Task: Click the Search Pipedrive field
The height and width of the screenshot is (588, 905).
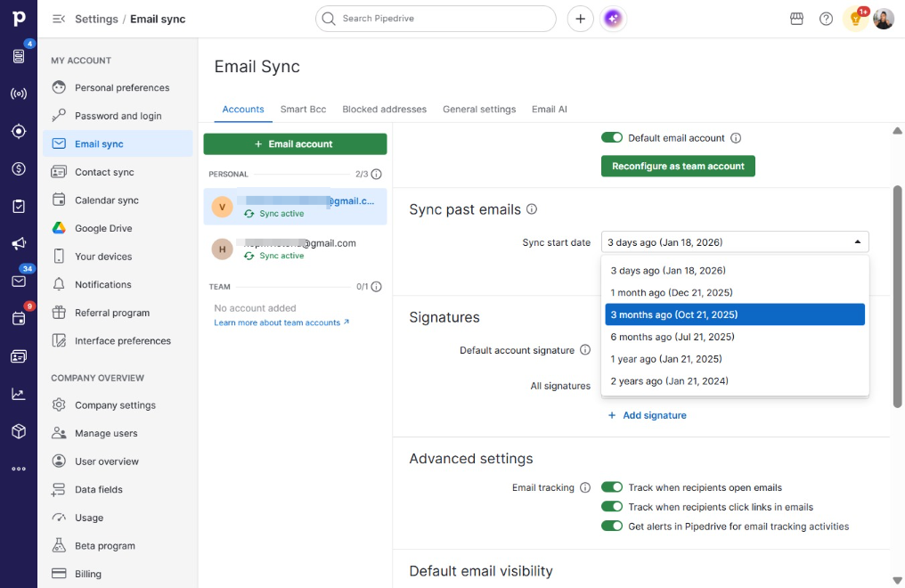Action: 436,19
